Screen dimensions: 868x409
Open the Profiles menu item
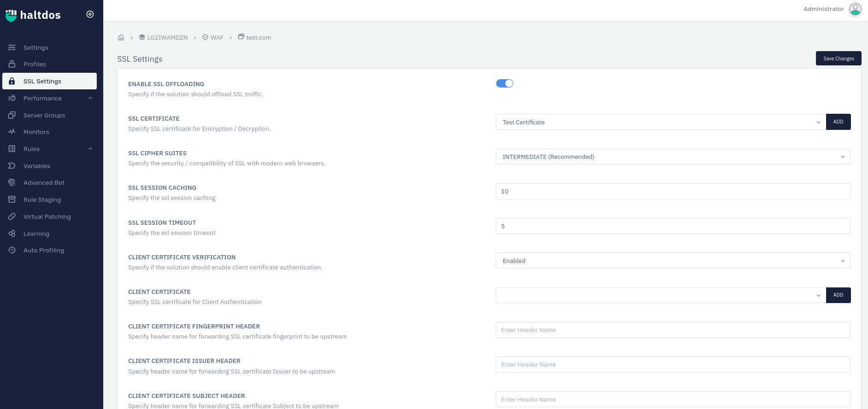[35, 64]
